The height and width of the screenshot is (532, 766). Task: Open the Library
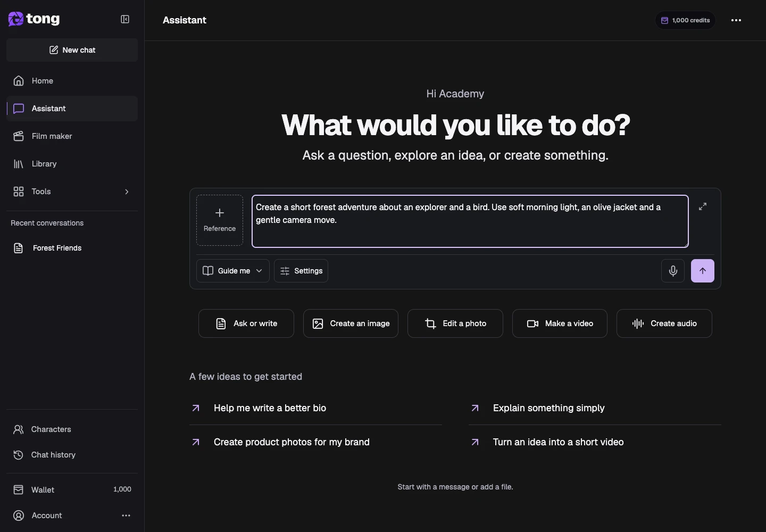72,164
